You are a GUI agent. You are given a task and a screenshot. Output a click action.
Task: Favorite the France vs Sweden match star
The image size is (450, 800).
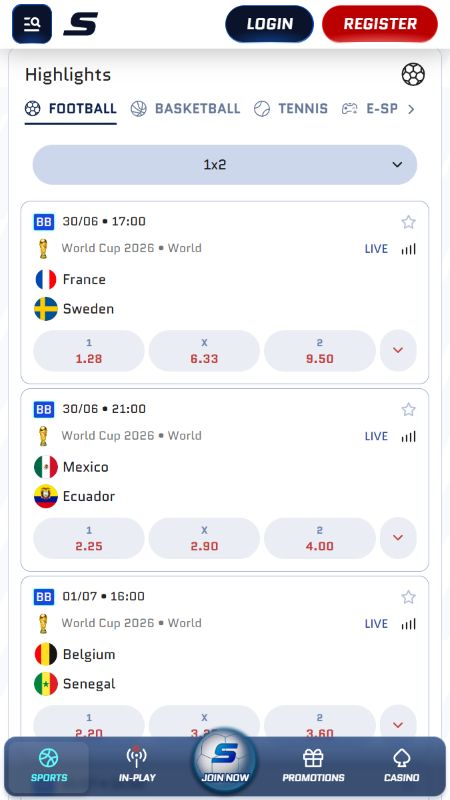[408, 222]
